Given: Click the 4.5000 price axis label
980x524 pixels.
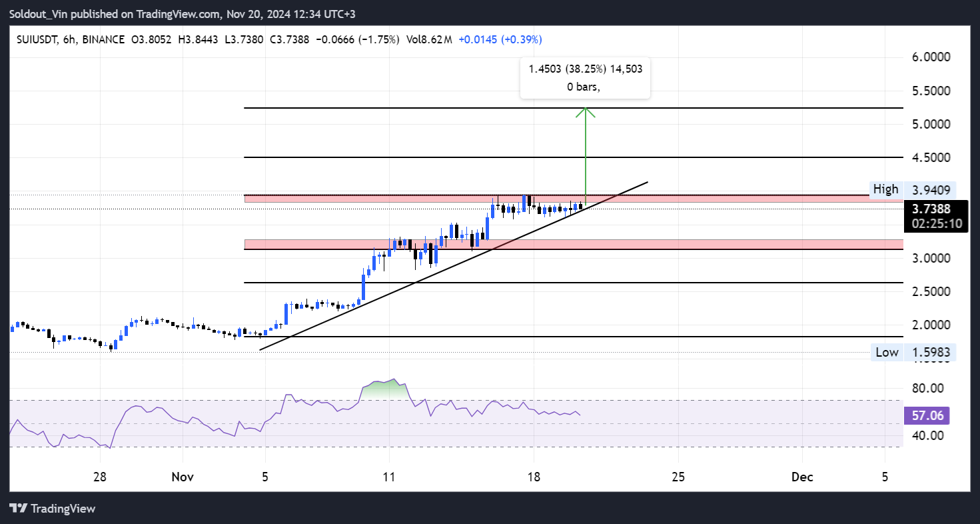Looking at the screenshot, I should [x=931, y=158].
